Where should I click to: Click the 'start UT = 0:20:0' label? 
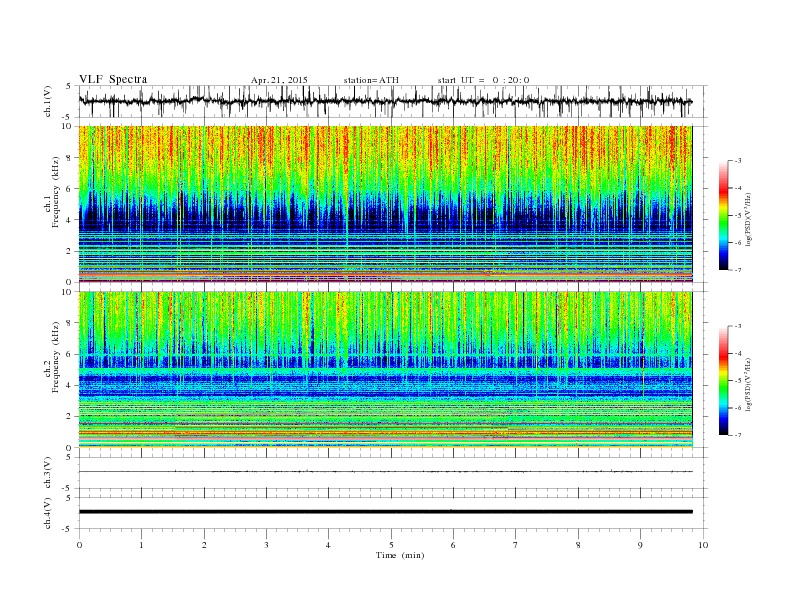click(x=483, y=80)
